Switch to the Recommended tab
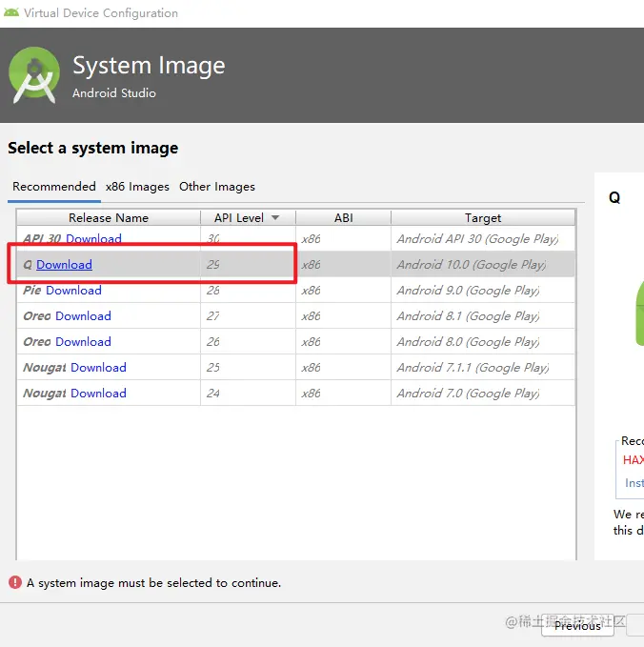644x647 pixels. click(54, 187)
